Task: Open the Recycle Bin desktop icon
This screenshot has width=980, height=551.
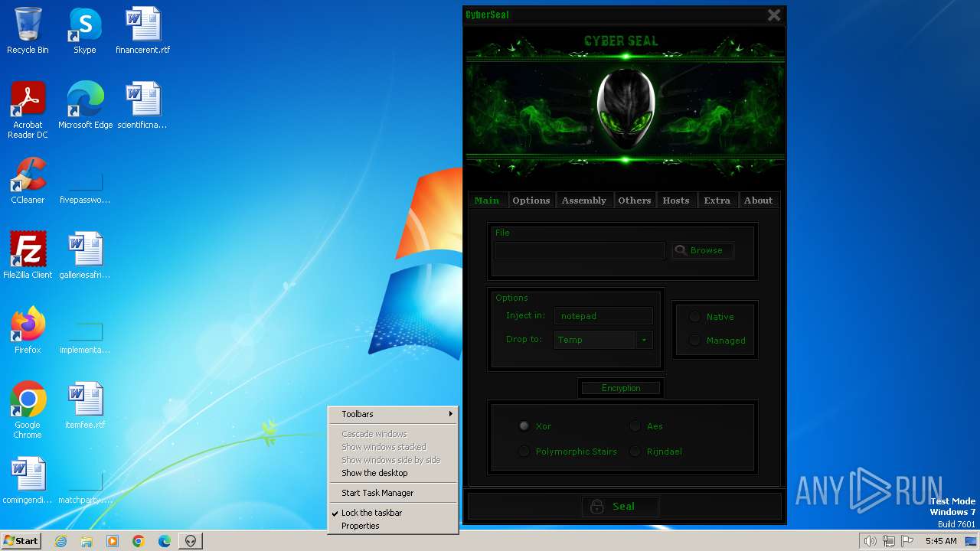Action: pyautogui.click(x=28, y=31)
